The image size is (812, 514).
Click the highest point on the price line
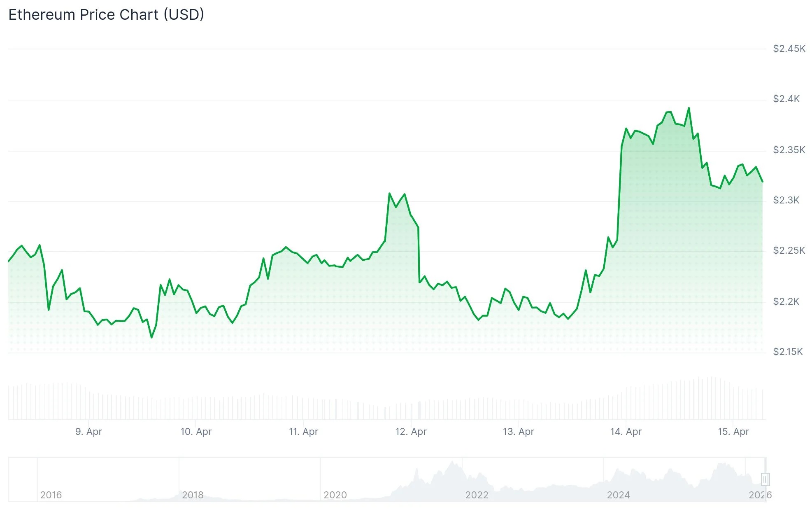(x=689, y=108)
